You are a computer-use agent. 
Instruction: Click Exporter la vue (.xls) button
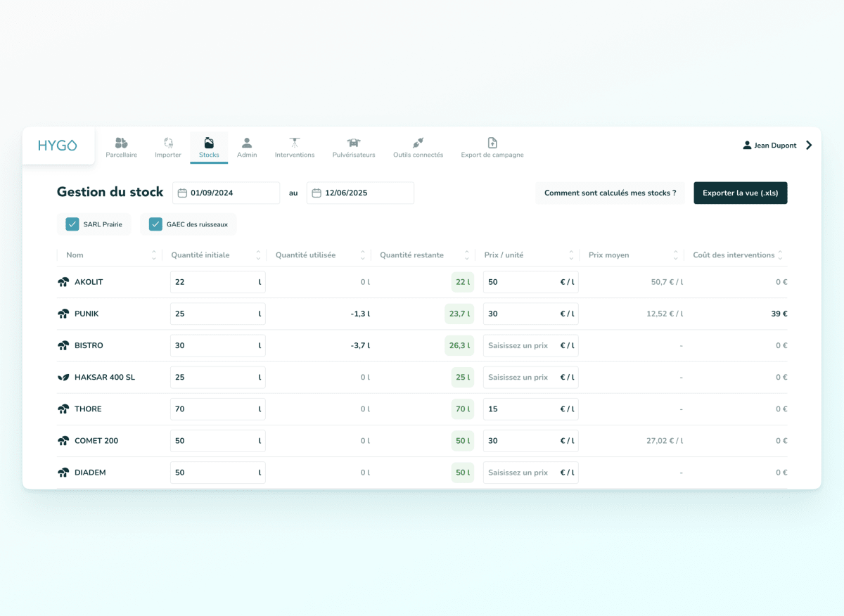click(741, 193)
